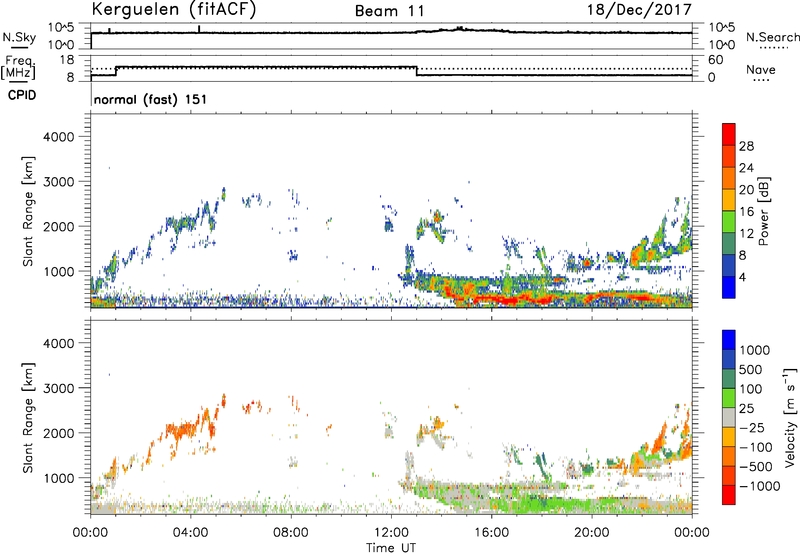The width and height of the screenshot is (800, 554).
Task: Click "Slant Range [km]" label of velocity panel
Action: coord(28,417)
